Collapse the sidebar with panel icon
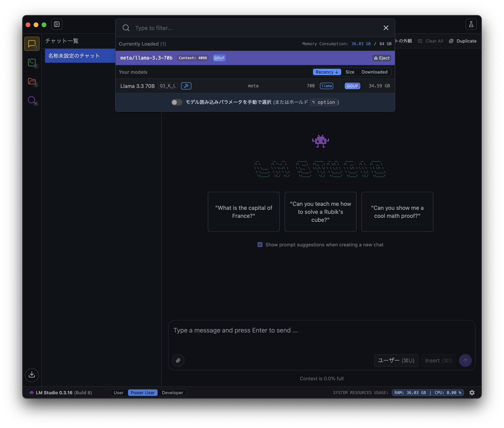 (x=57, y=24)
